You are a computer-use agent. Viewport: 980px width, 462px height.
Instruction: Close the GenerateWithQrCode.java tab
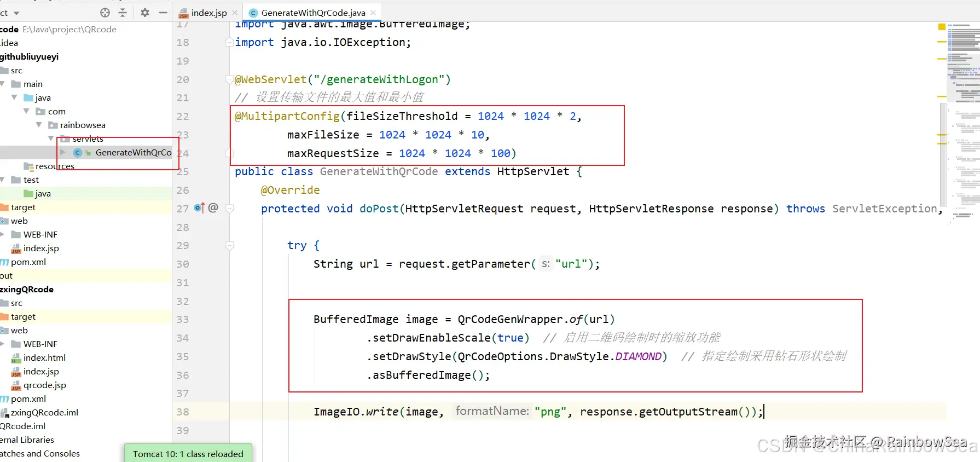coord(373,13)
